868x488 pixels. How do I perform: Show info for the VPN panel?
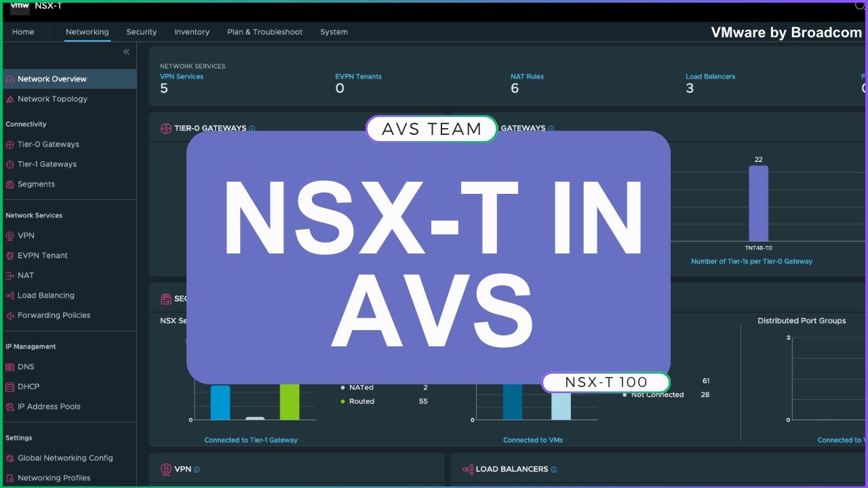coord(197,470)
